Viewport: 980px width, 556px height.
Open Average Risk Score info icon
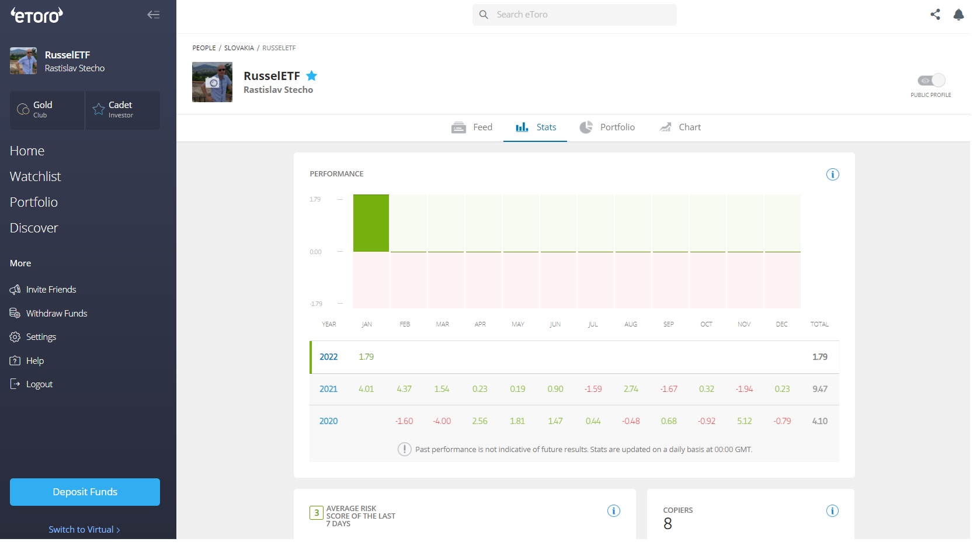pyautogui.click(x=614, y=510)
